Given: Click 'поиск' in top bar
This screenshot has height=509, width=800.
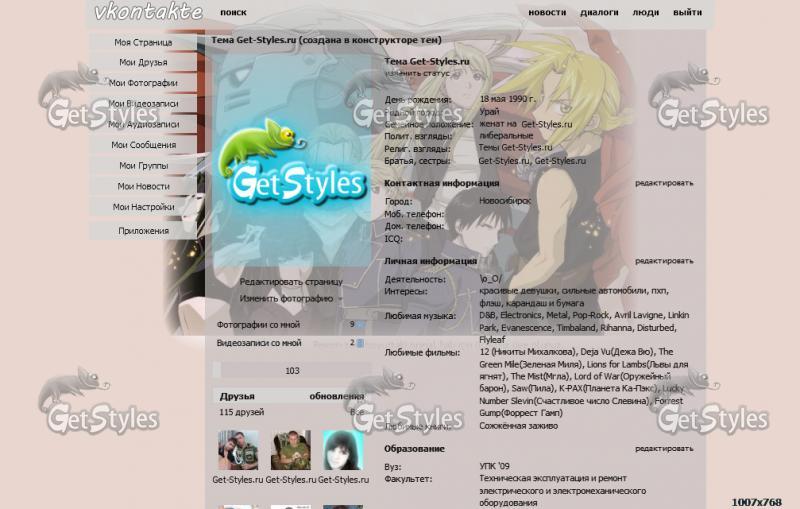Looking at the screenshot, I should click(233, 13).
